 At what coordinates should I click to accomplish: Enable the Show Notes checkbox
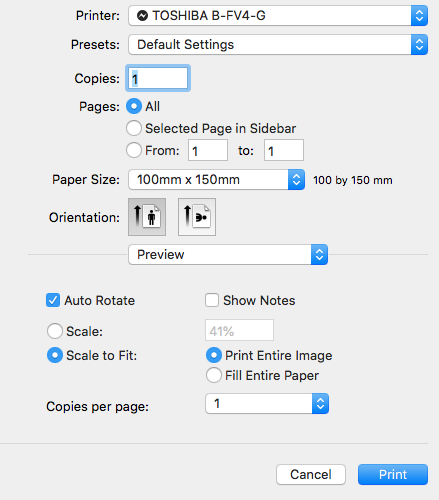tap(212, 300)
